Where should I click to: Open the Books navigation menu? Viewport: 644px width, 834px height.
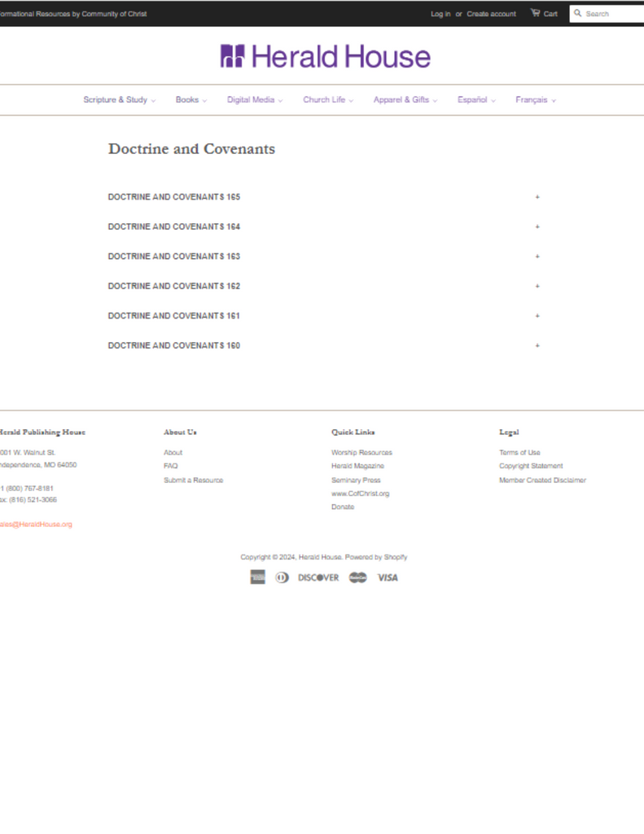pos(191,100)
